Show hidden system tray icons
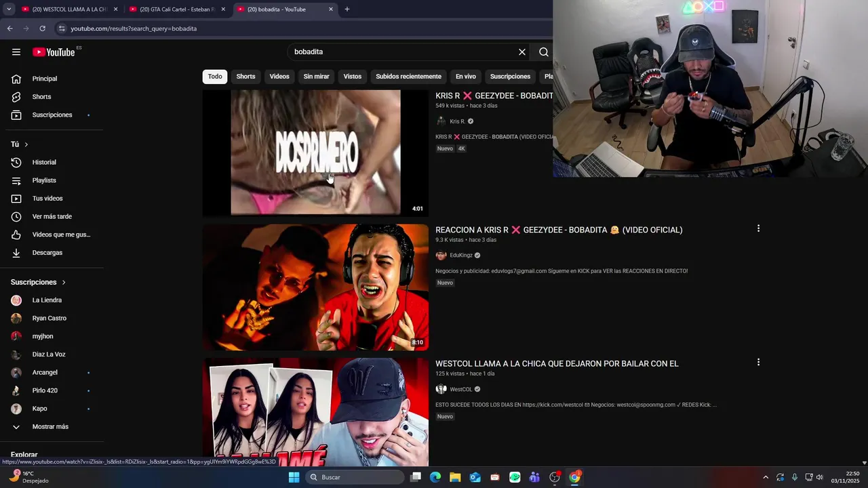Image resolution: width=868 pixels, height=488 pixels. [766, 477]
